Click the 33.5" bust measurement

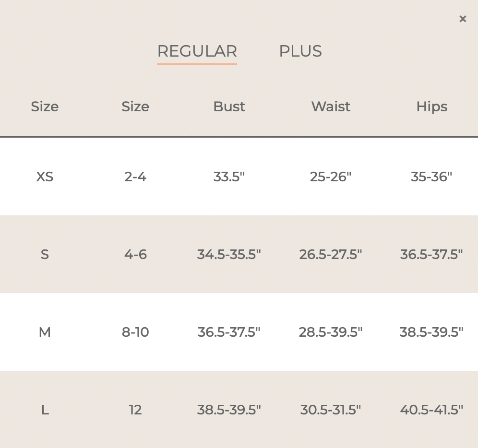pos(229,177)
